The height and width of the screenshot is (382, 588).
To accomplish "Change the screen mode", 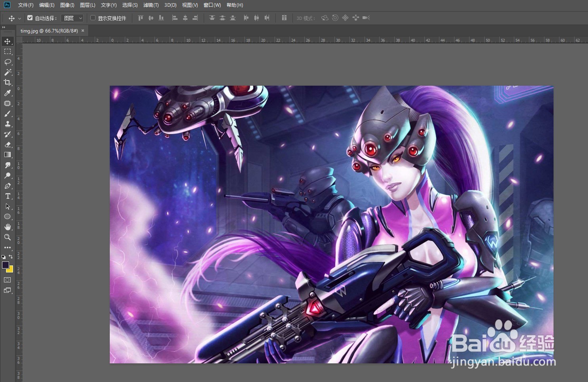I will pyautogui.click(x=8, y=290).
